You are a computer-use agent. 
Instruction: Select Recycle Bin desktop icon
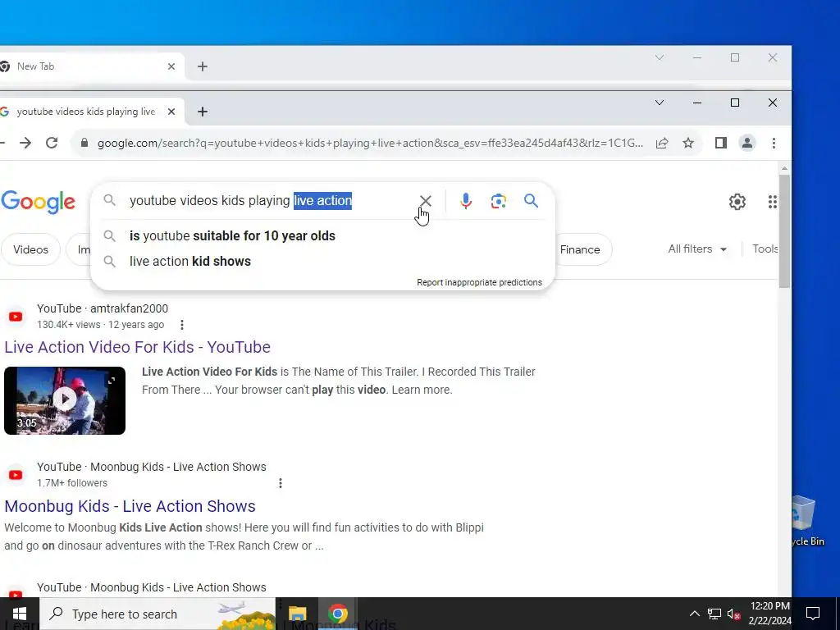(x=807, y=519)
